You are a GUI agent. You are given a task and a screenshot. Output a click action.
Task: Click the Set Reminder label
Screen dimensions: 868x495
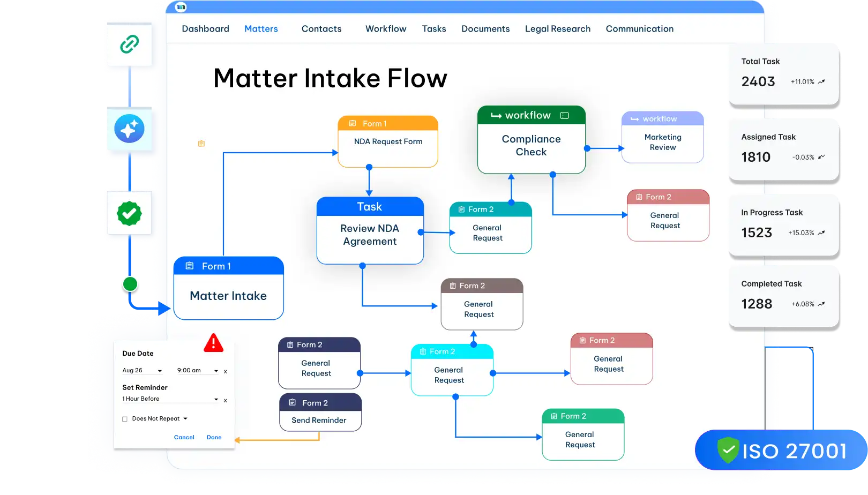145,387
